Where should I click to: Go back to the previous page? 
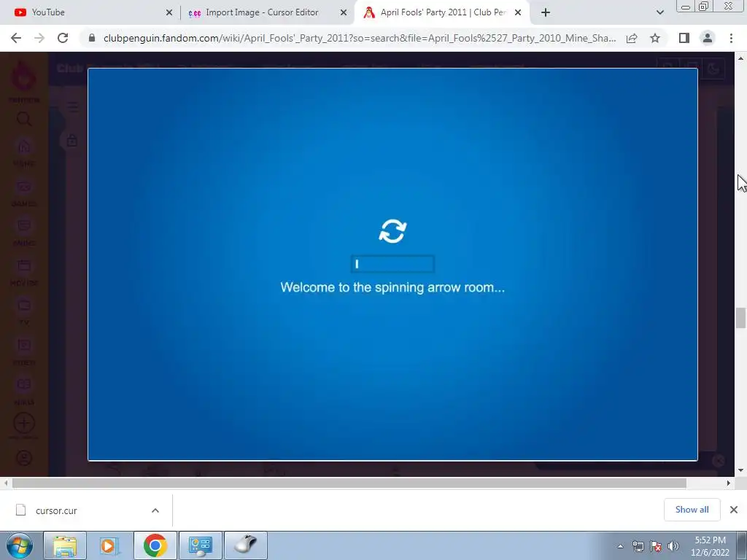click(x=16, y=38)
